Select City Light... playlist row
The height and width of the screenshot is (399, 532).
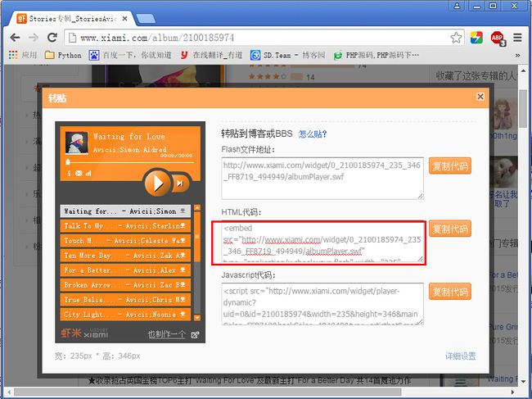pos(125,315)
